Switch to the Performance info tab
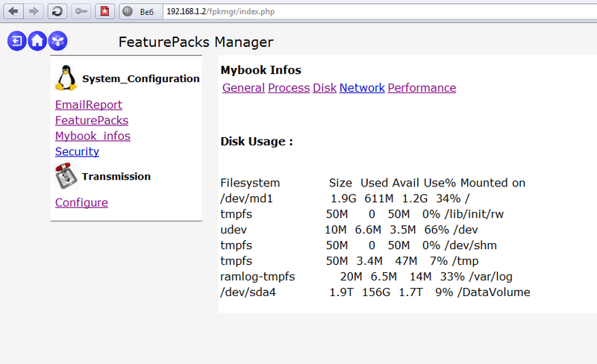The image size is (597, 364). click(422, 88)
